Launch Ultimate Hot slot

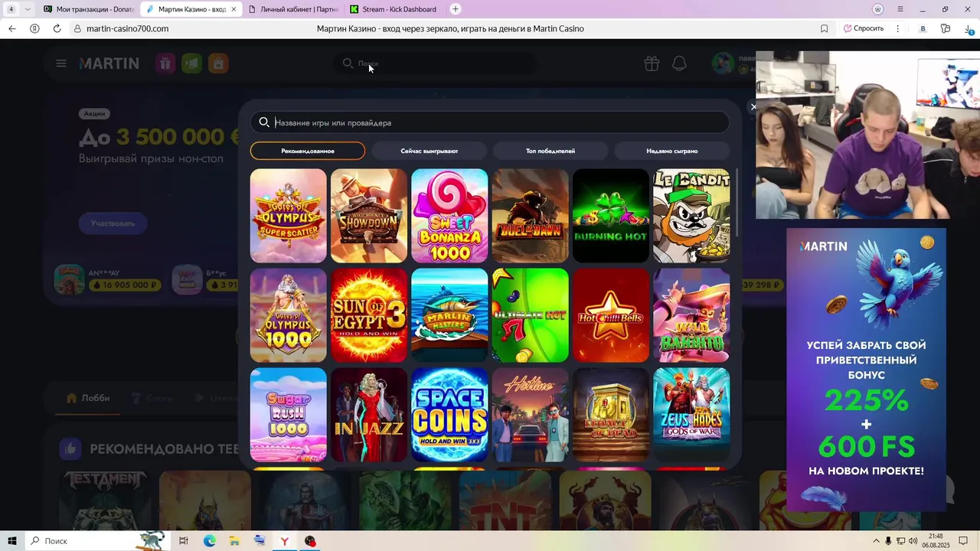(531, 315)
